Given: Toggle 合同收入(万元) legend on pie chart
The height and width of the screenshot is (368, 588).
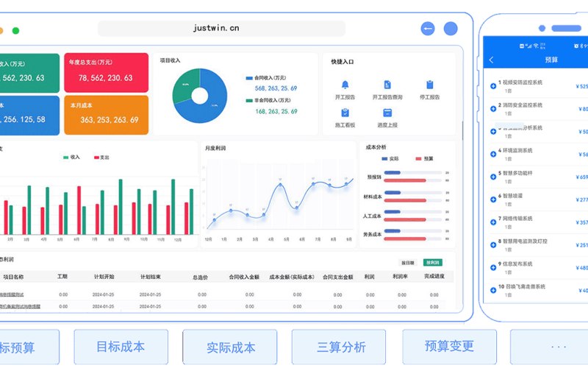Looking at the screenshot, I should [x=266, y=78].
